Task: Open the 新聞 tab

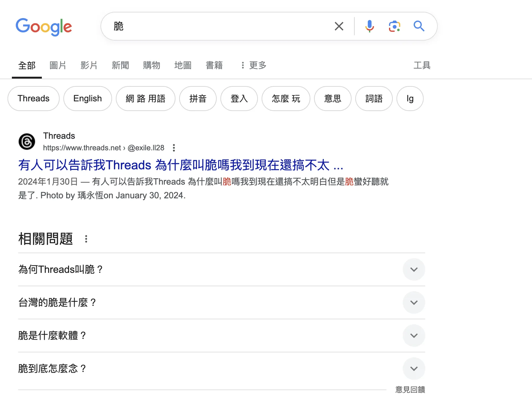Action: click(120, 65)
